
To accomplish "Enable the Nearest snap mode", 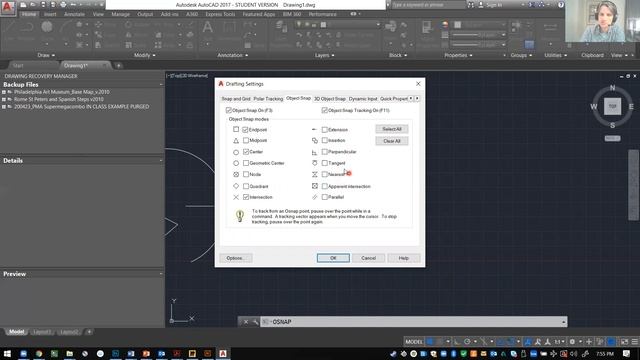I will click(324, 174).
